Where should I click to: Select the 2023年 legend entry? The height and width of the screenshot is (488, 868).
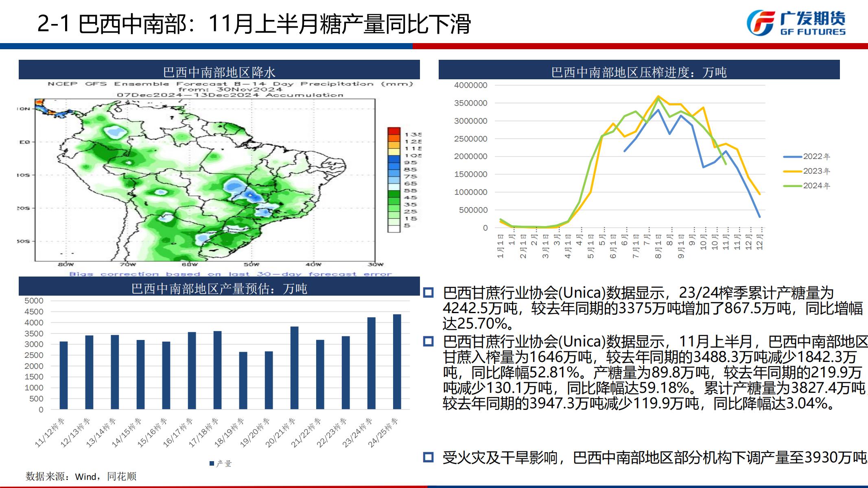[807, 171]
